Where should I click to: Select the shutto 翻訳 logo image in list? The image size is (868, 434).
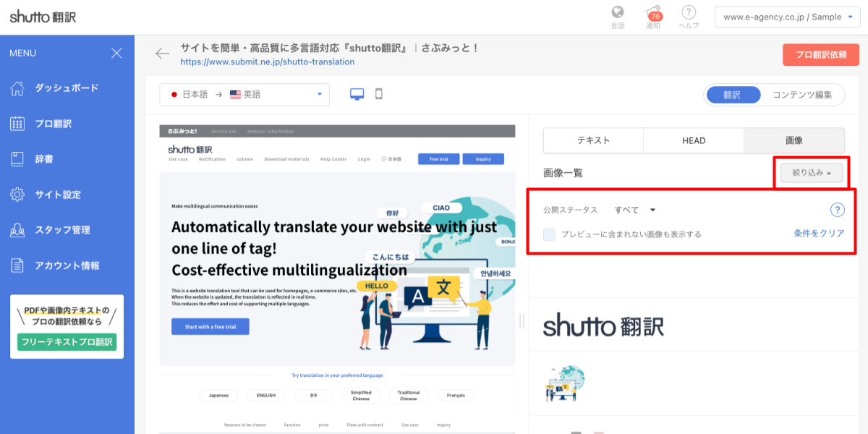[603, 325]
